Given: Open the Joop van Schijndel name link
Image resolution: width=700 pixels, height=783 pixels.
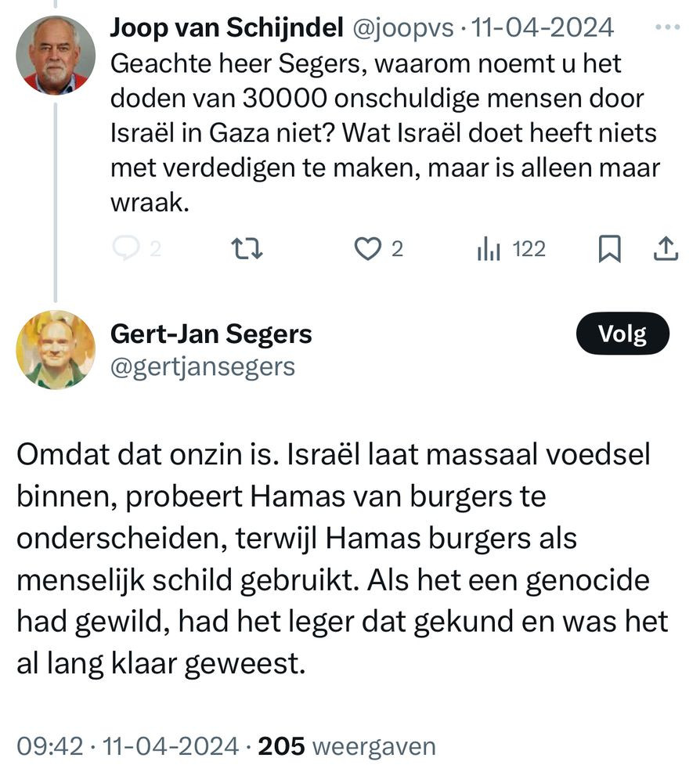Looking at the screenshot, I should [226, 27].
